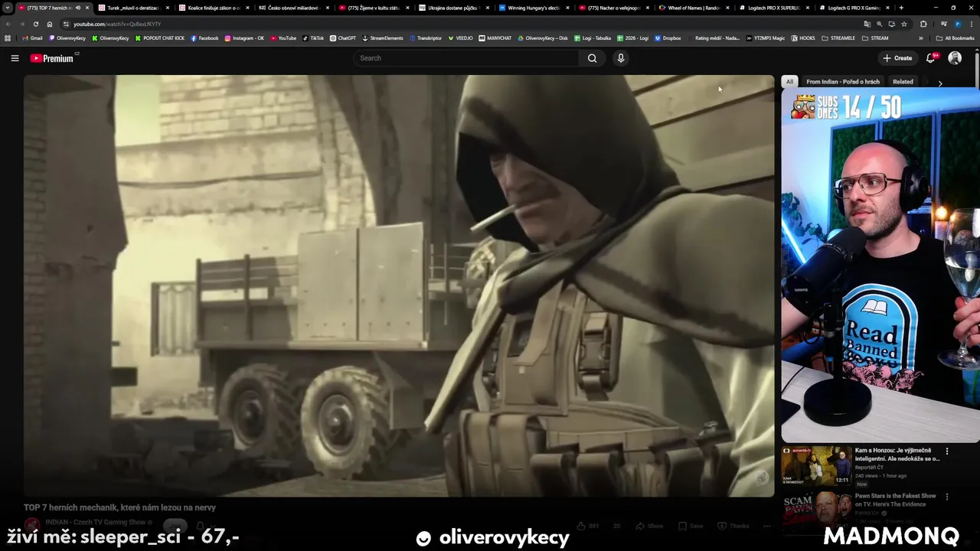This screenshot has width=980, height=551.
Task: Select 'From Indian - Pořad o hrách' chip
Action: pyautogui.click(x=843, y=82)
